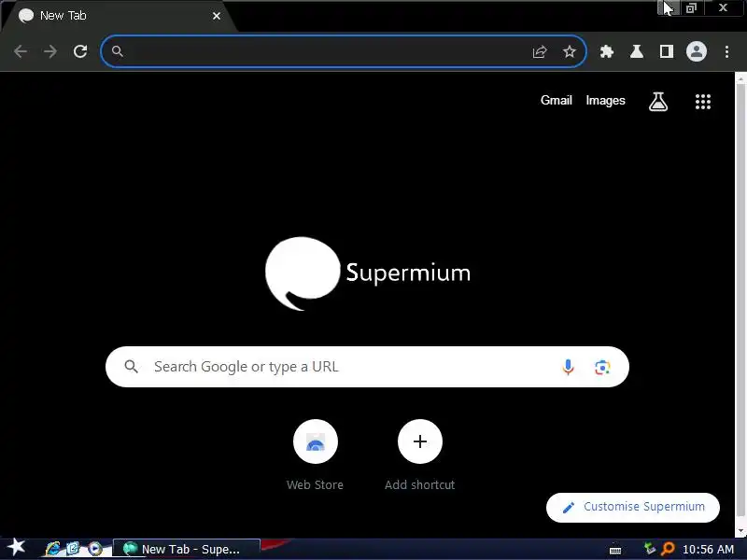Open the Start menu star button

pyautogui.click(x=16, y=548)
